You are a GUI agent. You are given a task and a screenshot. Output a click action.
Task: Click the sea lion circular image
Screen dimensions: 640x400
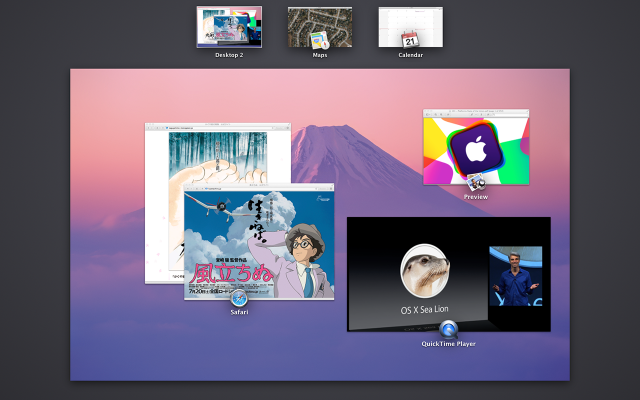pyautogui.click(x=424, y=271)
